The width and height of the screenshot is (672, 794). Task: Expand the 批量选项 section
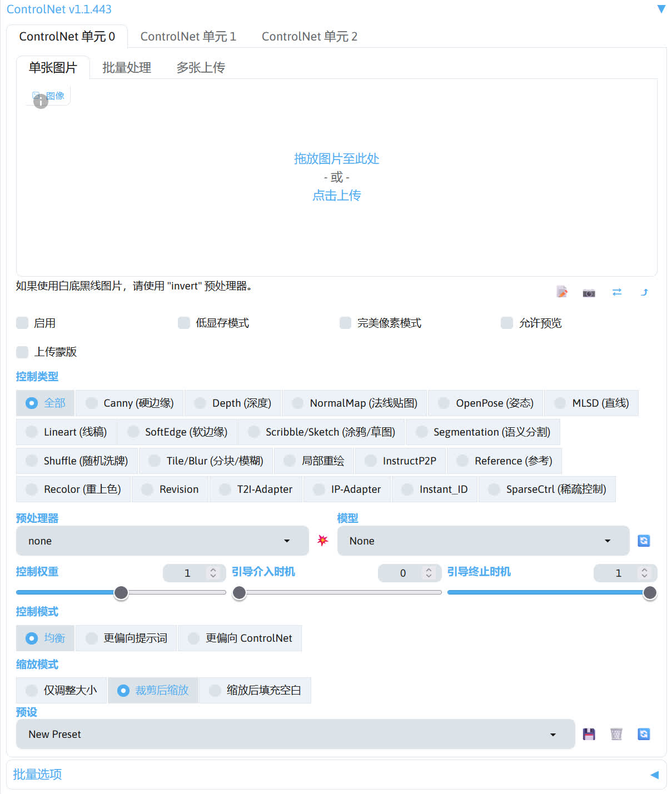(37, 774)
